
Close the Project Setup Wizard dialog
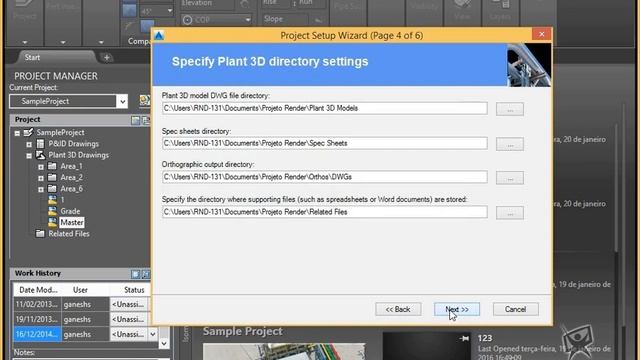tap(542, 34)
